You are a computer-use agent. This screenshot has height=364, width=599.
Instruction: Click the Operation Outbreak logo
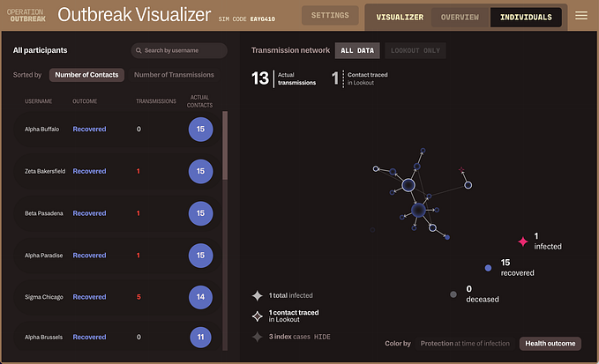coord(26,15)
